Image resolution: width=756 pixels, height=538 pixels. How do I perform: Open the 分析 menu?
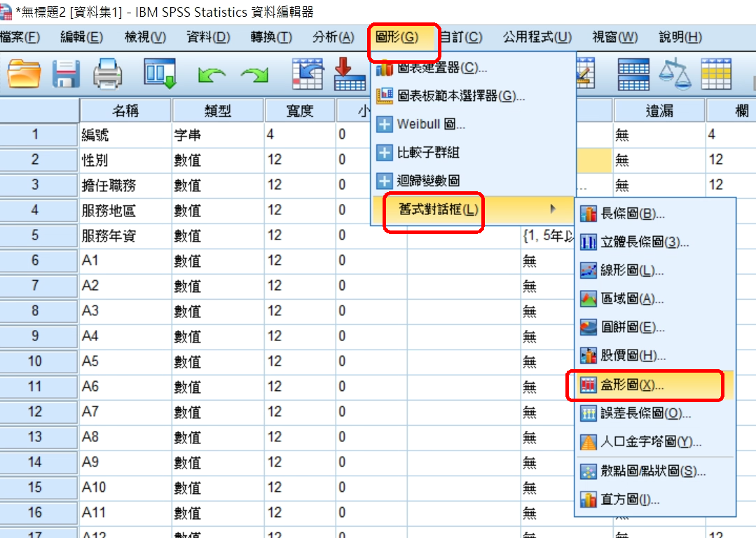333,37
